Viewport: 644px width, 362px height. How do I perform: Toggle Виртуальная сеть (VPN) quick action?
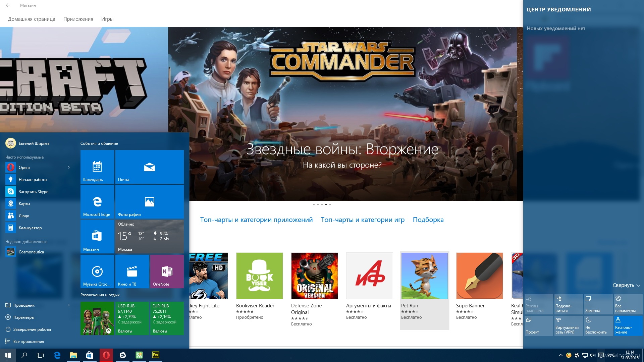[569, 326]
